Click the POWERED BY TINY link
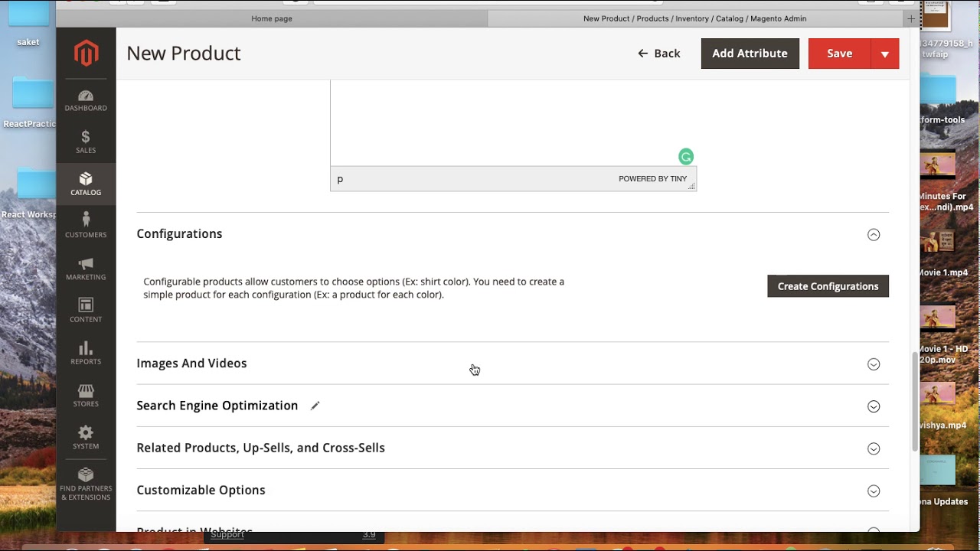This screenshot has height=551, width=980. (653, 179)
